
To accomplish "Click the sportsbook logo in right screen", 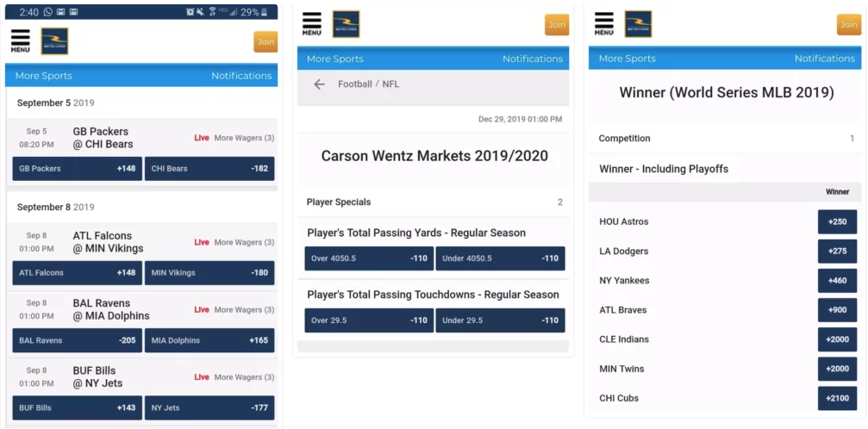I will (x=638, y=24).
